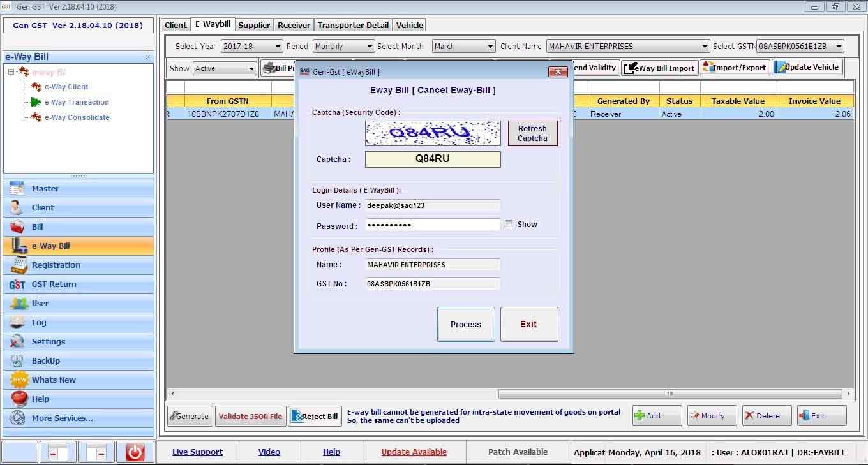Screen dimensions: 868x465
Task: Open the Client Name dropdown
Action: 628,47
